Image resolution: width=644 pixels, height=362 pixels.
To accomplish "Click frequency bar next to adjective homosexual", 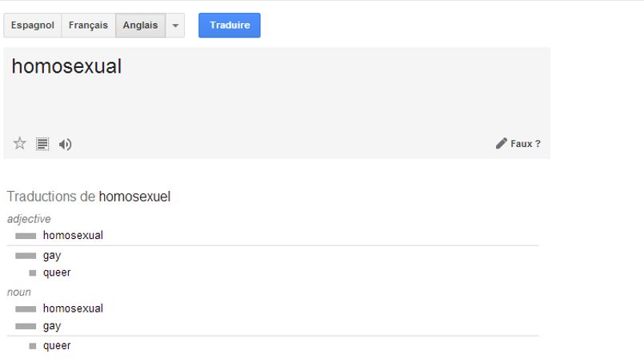I will click(x=26, y=236).
